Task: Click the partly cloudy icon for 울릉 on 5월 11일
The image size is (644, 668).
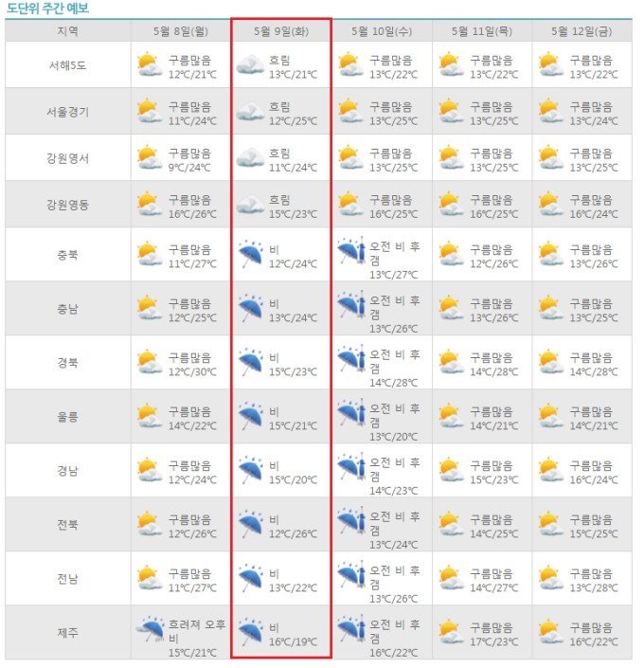Action: pyautogui.click(x=452, y=417)
